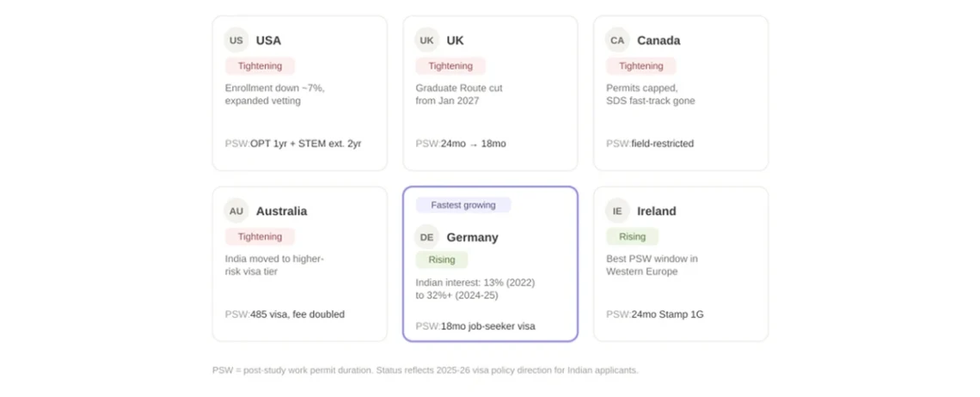Click Canada's field-restricted PSW text
The image size is (980, 397).
(663, 144)
